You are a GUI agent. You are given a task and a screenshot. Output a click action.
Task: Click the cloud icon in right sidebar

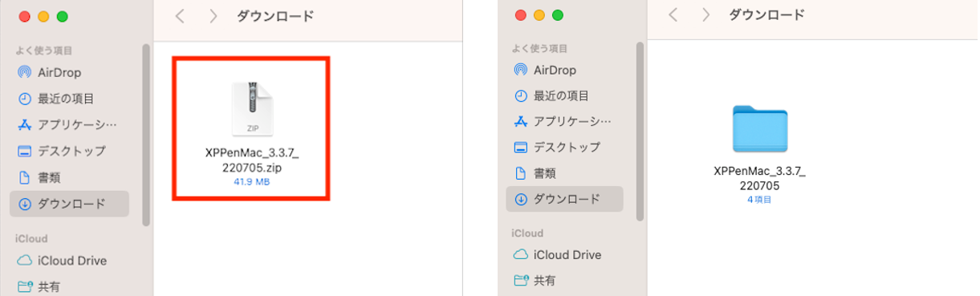coord(520,255)
